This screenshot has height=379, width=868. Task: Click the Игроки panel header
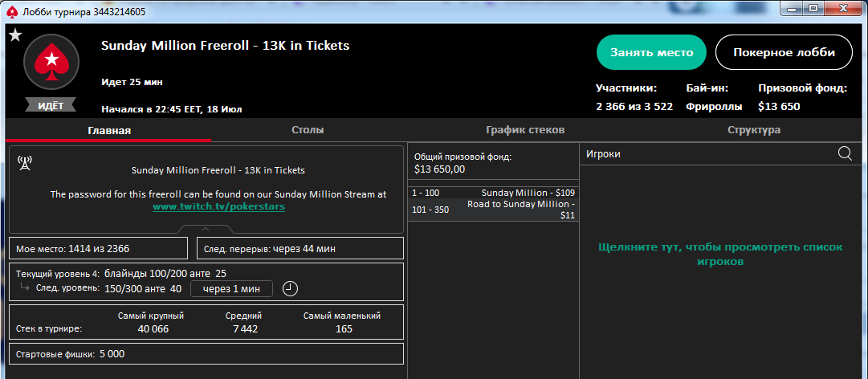pyautogui.click(x=721, y=154)
